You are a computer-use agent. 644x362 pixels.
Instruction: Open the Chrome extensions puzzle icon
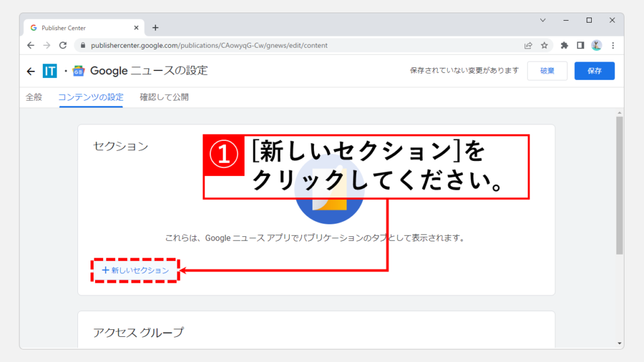(564, 45)
